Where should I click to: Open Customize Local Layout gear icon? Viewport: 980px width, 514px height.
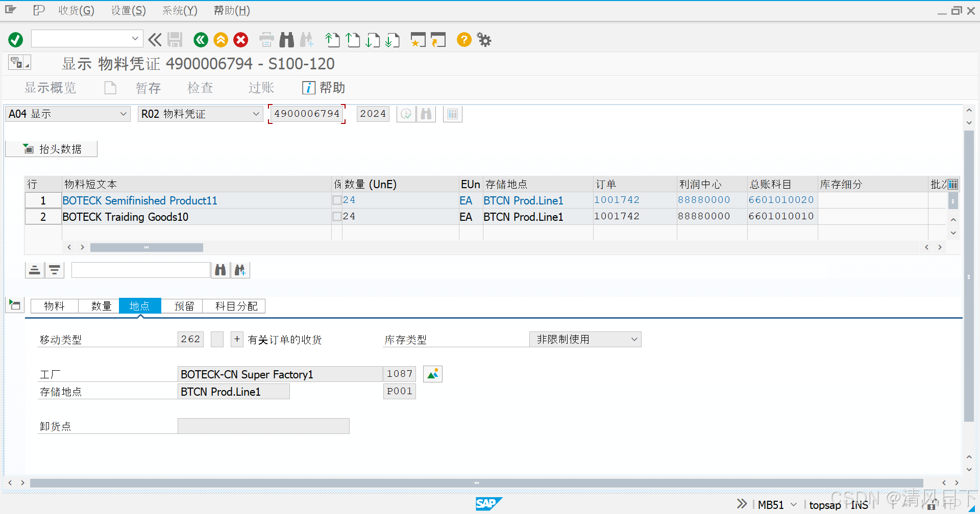(484, 39)
